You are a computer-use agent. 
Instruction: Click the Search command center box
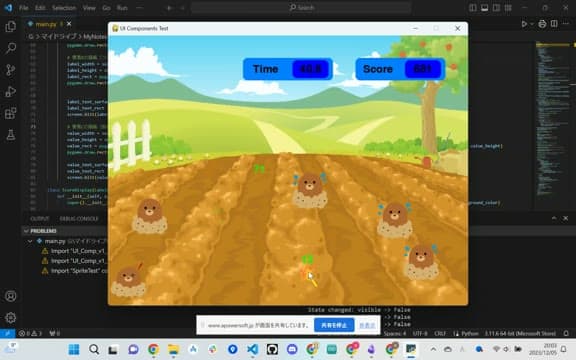click(x=301, y=8)
